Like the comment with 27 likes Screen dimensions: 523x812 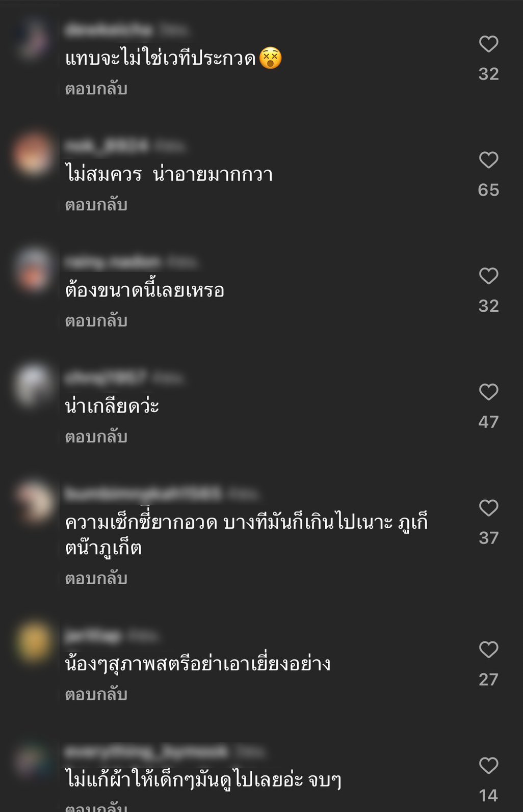pos(488,649)
